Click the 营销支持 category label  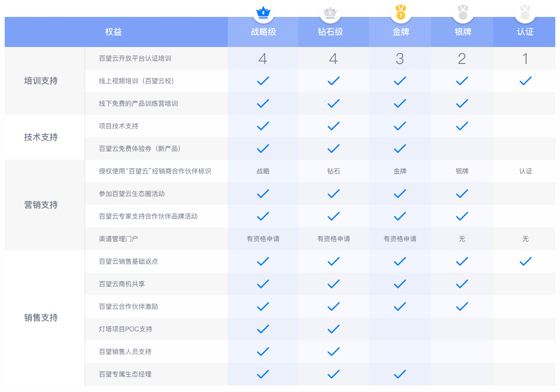[x=41, y=205]
